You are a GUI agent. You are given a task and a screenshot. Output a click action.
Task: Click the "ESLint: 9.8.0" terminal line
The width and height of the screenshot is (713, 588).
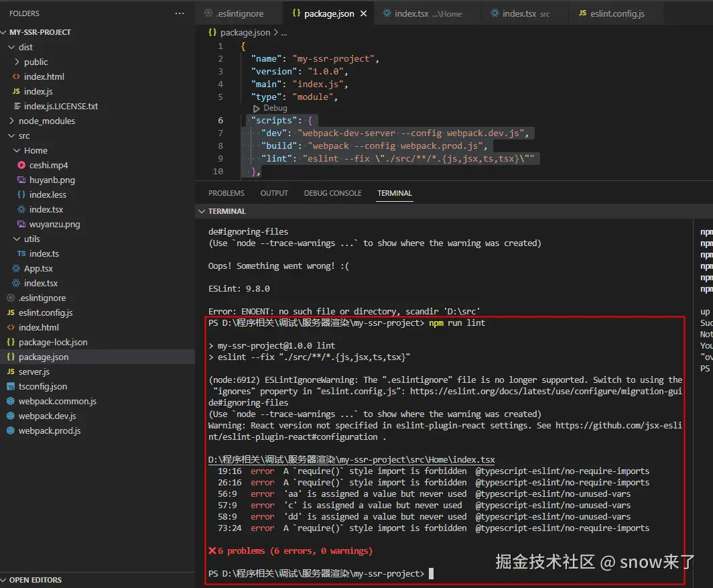pyautogui.click(x=239, y=288)
